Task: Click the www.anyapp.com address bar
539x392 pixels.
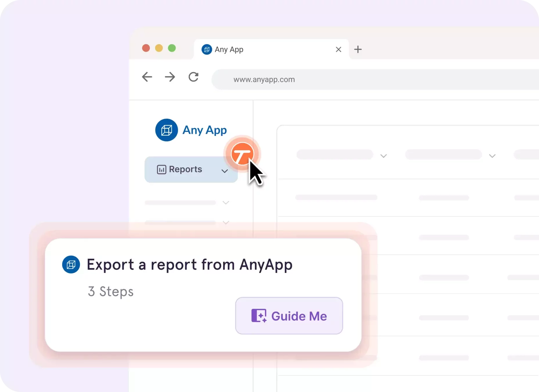Action: click(375, 80)
